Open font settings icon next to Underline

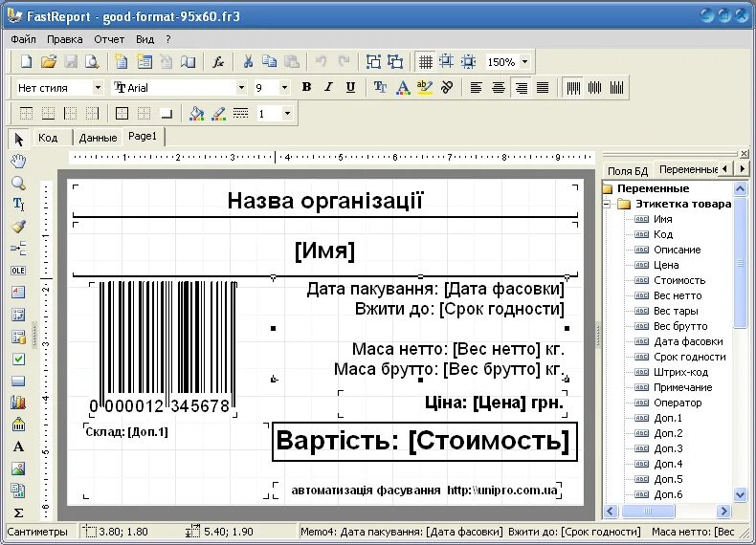[380, 87]
